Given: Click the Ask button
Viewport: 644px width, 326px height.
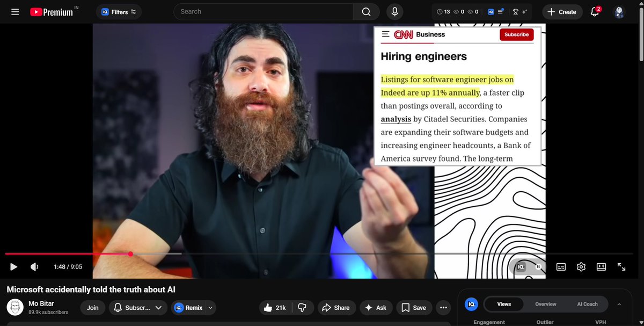Looking at the screenshot, I should click(376, 308).
